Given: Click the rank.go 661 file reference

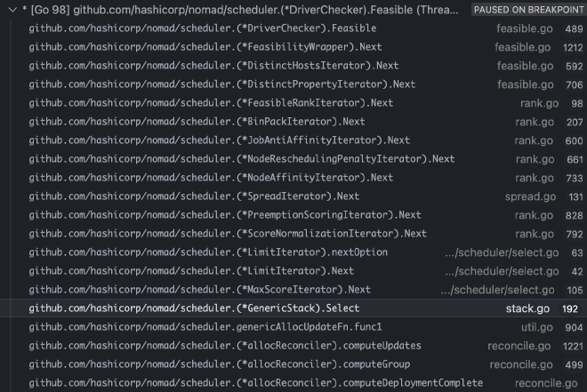Looking at the screenshot, I should click(x=549, y=159).
